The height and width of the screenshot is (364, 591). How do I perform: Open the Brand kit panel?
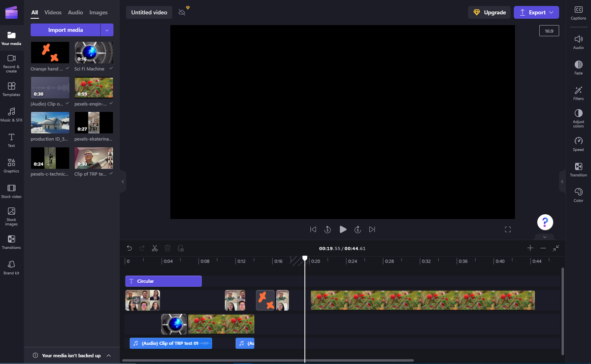point(11,268)
